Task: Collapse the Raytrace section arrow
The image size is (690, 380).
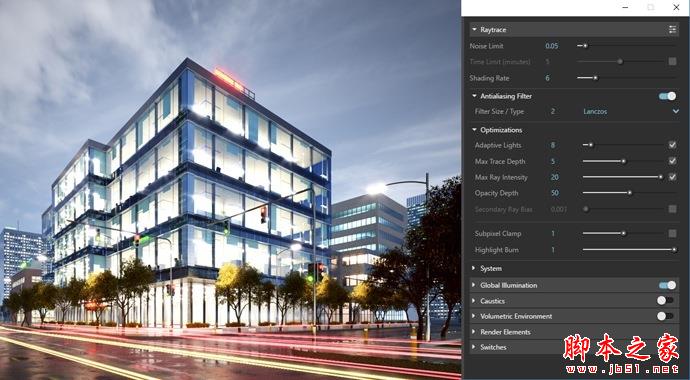Action: click(474, 29)
